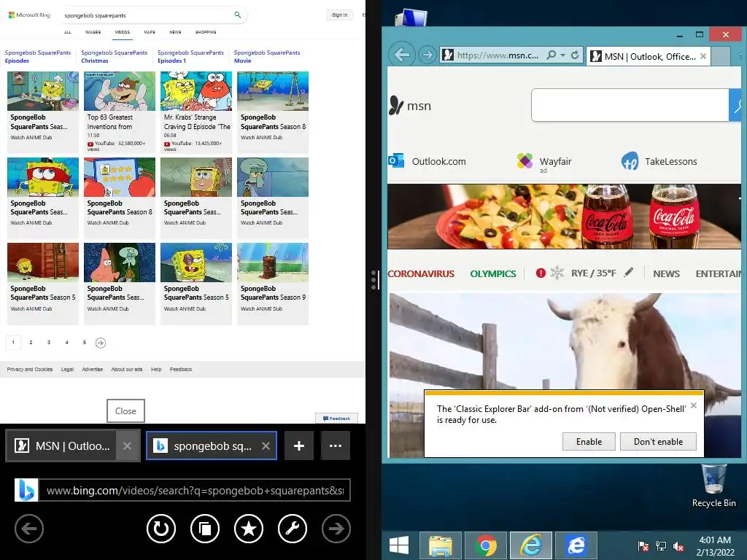Image resolution: width=747 pixels, height=560 pixels.
Task: Go to results page 2
Action: click(31, 343)
